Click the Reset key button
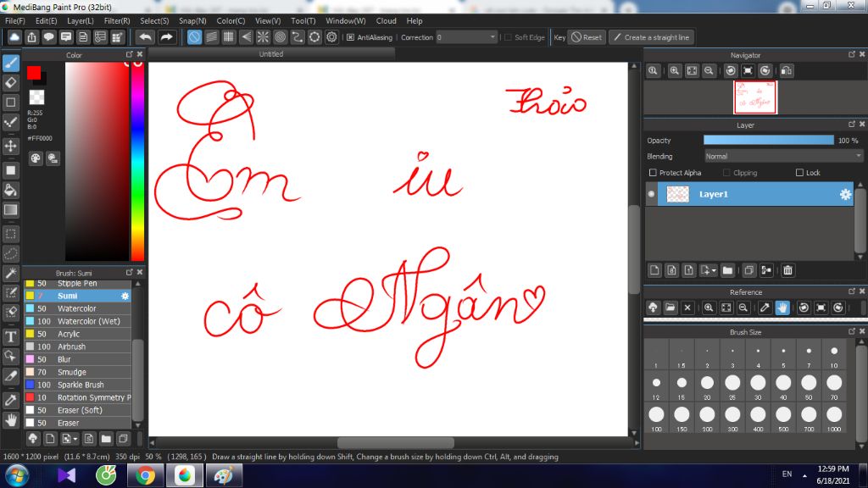This screenshot has height=488, width=868. tap(587, 37)
